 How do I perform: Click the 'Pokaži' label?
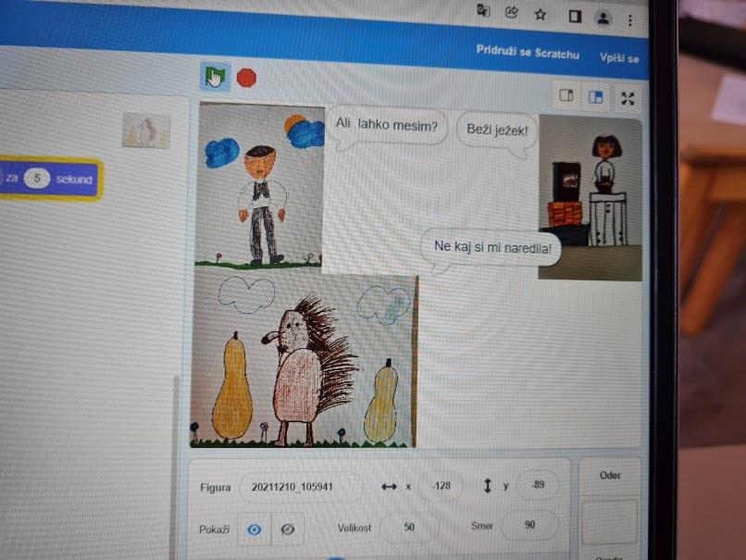pos(214,529)
